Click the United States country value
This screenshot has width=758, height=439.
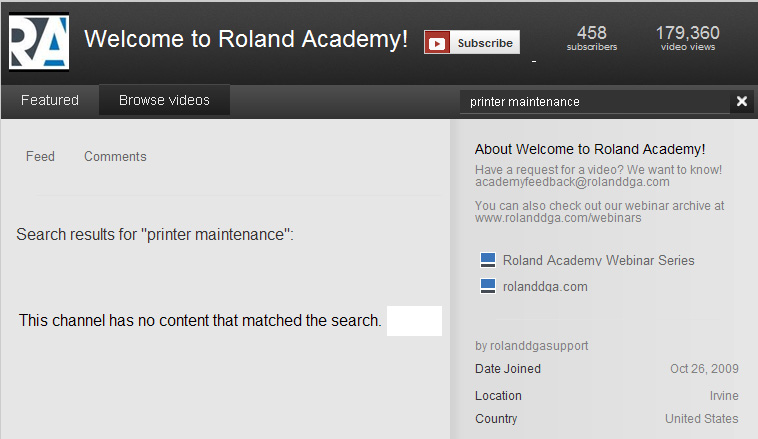click(701, 419)
